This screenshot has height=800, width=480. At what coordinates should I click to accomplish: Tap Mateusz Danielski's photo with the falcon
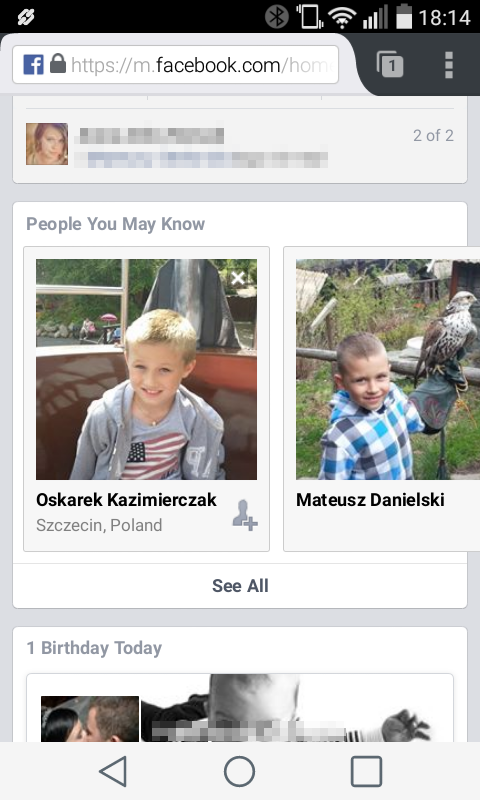point(388,369)
